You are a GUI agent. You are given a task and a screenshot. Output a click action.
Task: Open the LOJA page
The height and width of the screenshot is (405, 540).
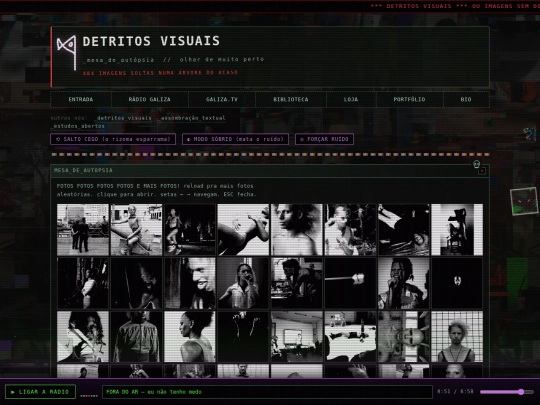(351, 100)
